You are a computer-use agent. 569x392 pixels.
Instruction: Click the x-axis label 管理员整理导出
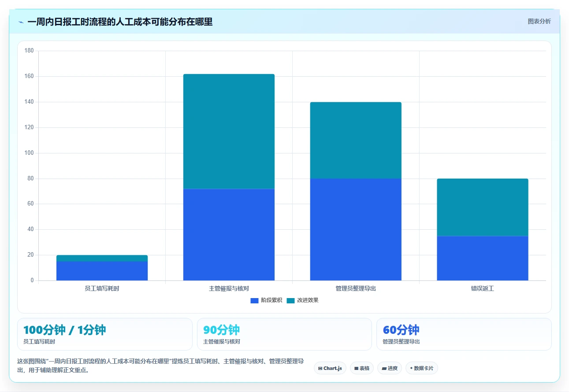pos(356,289)
